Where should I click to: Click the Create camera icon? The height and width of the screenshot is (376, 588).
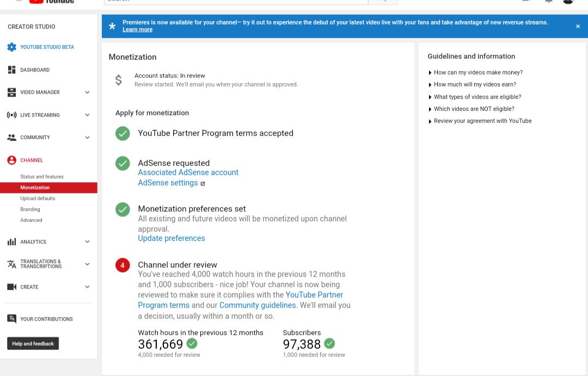(x=11, y=287)
